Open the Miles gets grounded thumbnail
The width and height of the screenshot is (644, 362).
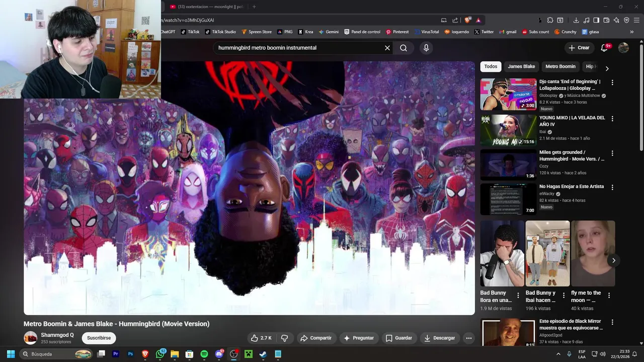point(508,165)
